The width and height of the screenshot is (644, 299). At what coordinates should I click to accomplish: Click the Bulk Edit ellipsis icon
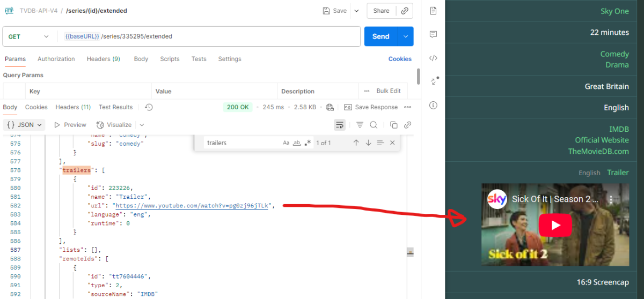(x=367, y=91)
